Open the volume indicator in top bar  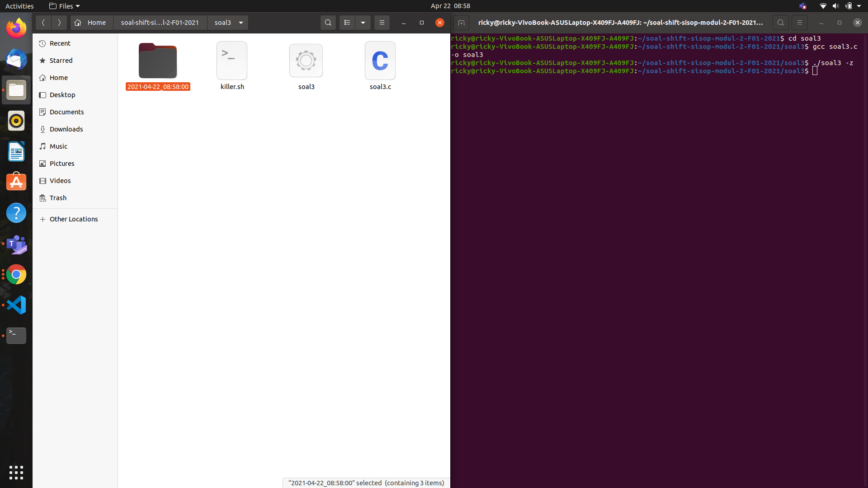[x=835, y=6]
